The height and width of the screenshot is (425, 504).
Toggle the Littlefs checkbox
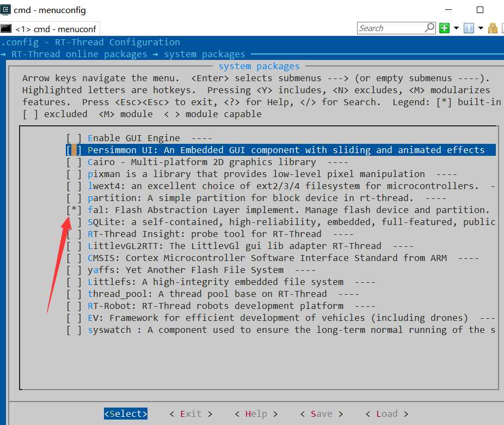tap(74, 282)
